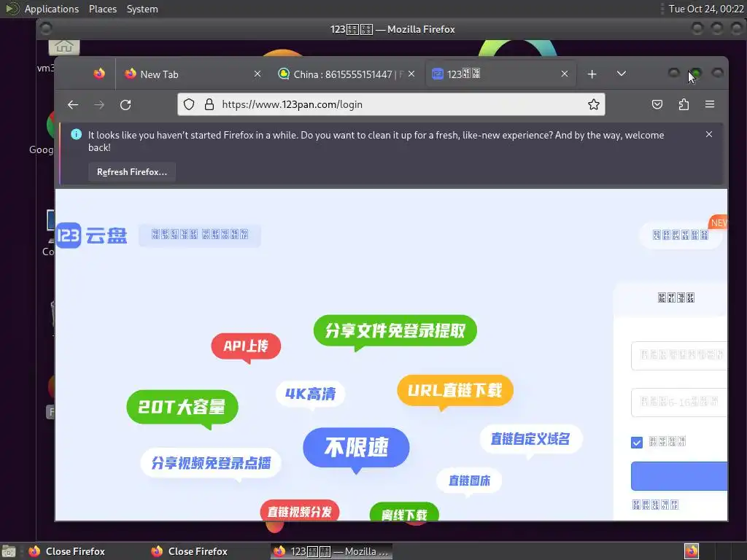Viewport: 747px width, 560px height.
Task: Open the Applications menu
Action: (x=52, y=9)
